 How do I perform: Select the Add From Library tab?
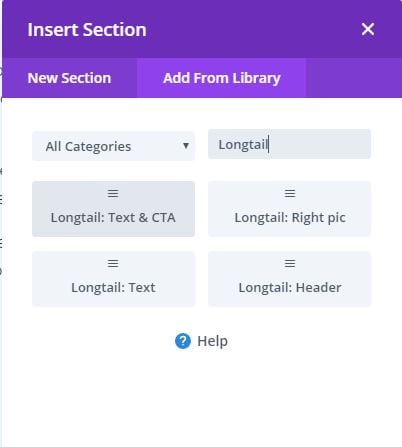222,78
